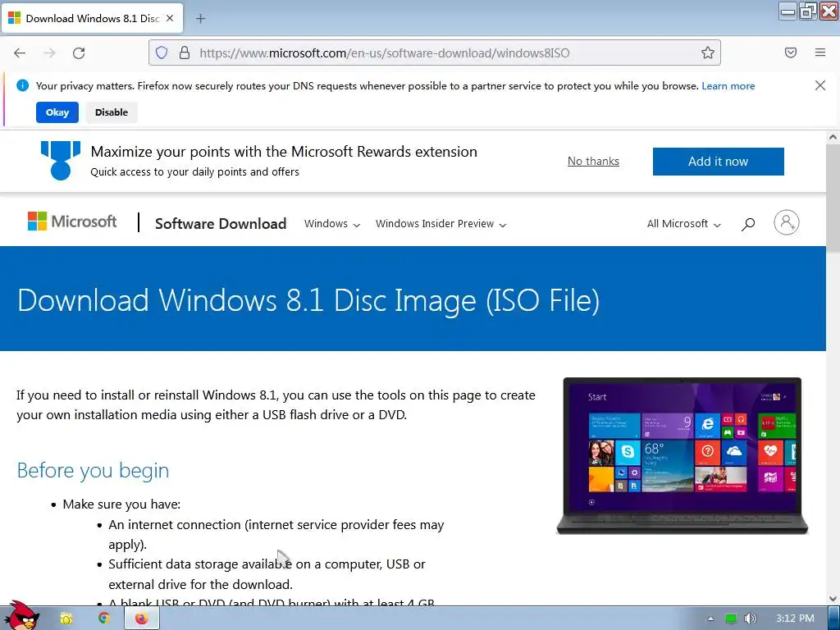Click the Microsoft logo

(x=72, y=221)
